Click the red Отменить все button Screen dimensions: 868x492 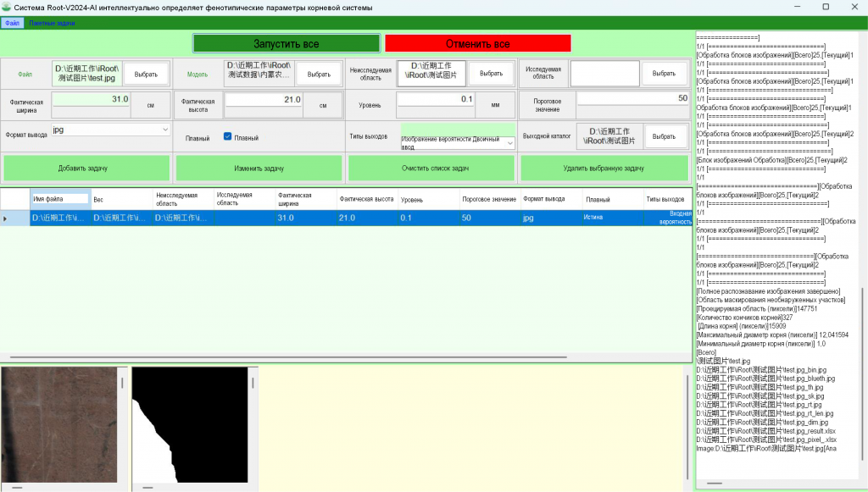tap(478, 44)
